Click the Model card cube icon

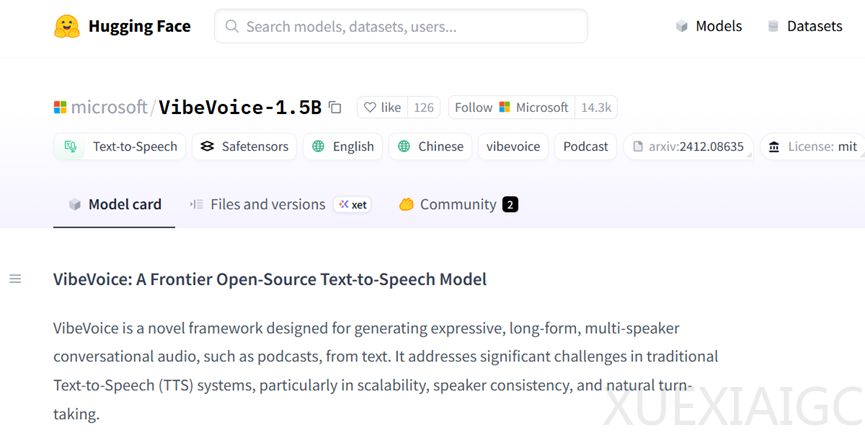(74, 205)
